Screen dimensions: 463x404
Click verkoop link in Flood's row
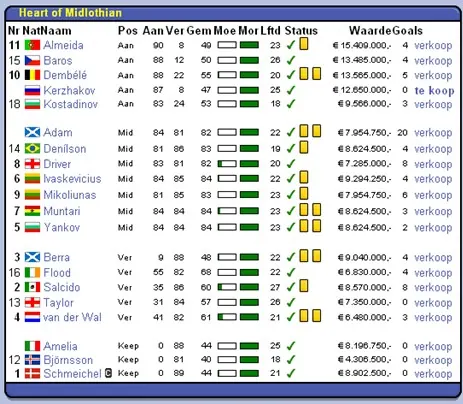(x=433, y=273)
